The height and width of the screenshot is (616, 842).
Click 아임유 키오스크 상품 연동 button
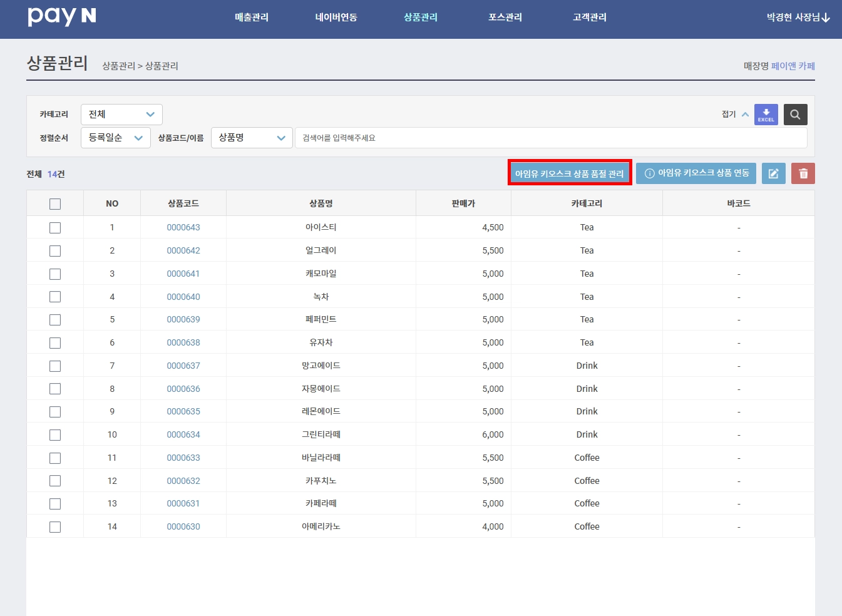696,173
